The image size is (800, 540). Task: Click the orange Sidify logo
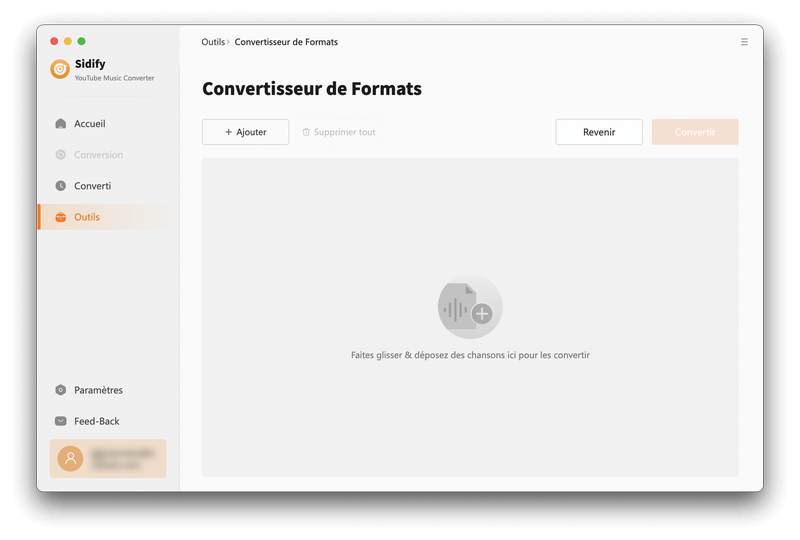(61, 69)
